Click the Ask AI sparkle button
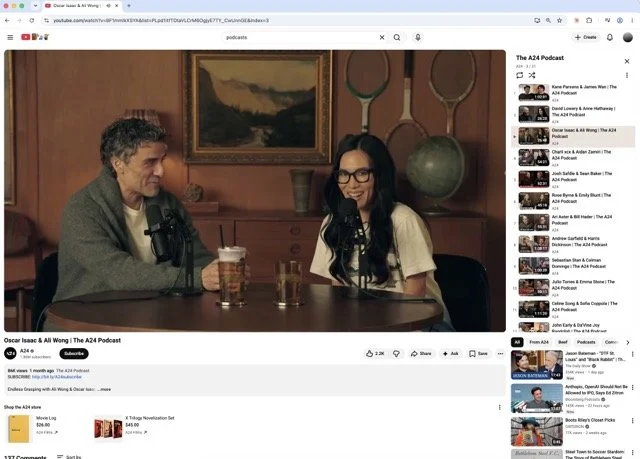 point(450,354)
